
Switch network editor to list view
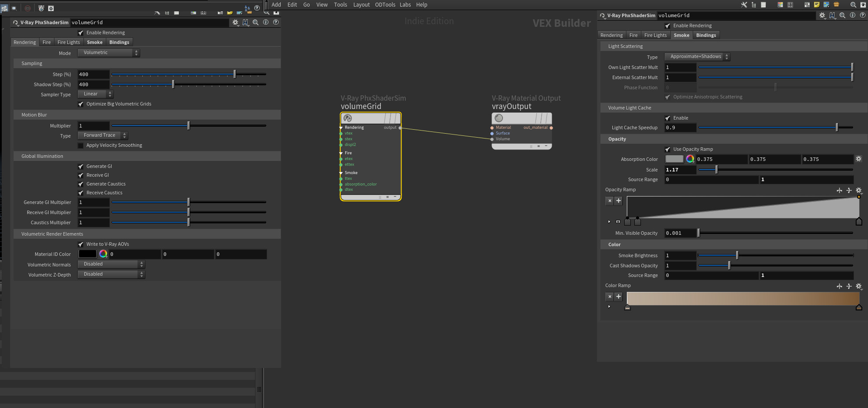763,5
